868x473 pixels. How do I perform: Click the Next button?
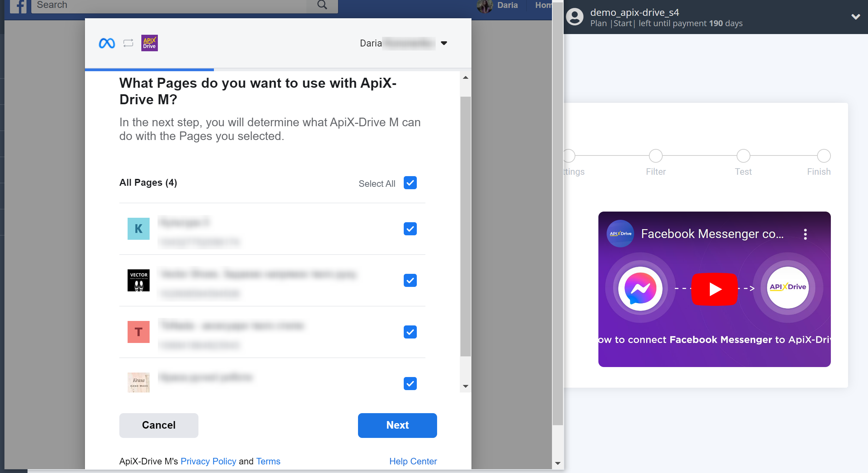(x=398, y=425)
